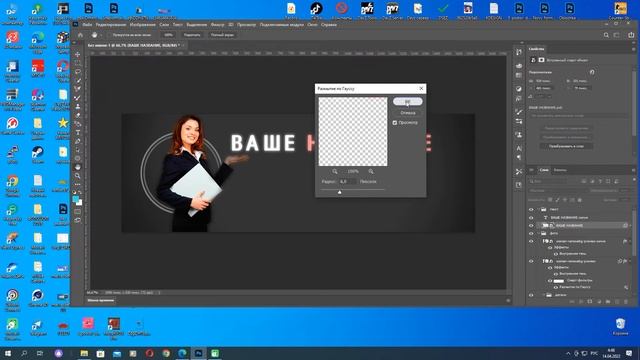Open layer blend mode dropdown
Screen dimensions: 640x360
(x=557, y=191)
